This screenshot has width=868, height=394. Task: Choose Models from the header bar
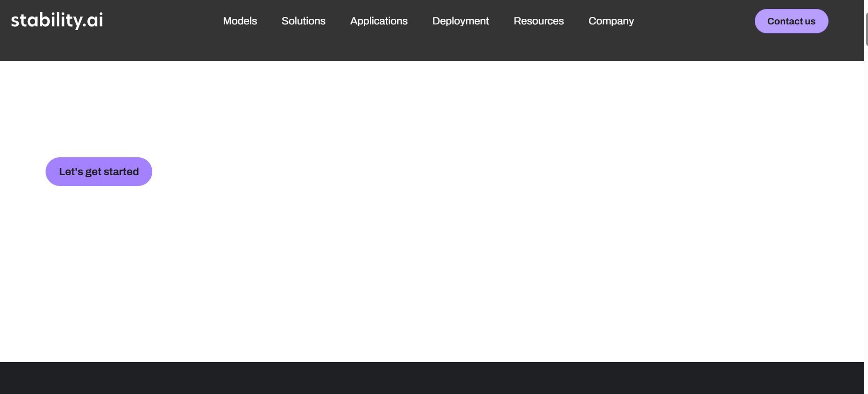pyautogui.click(x=240, y=21)
